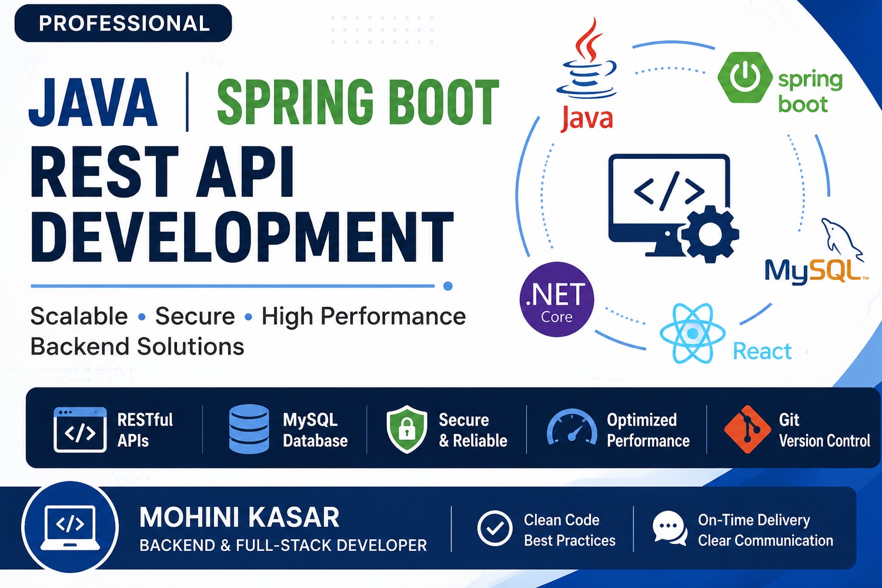Click the PROFESSIONAL badge
The height and width of the screenshot is (588, 882).
(123, 24)
